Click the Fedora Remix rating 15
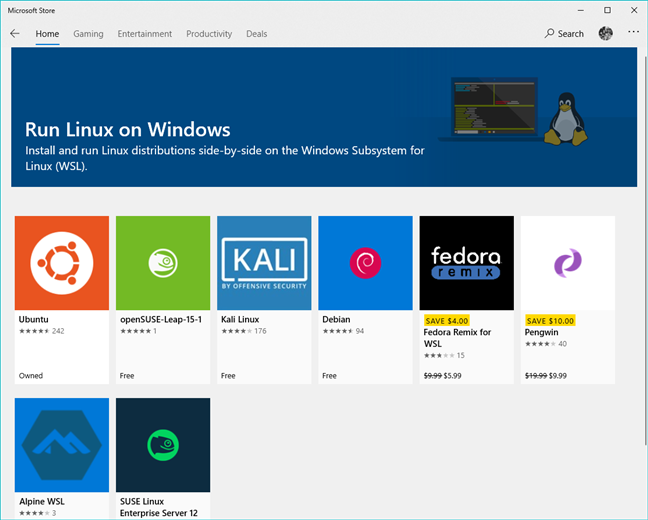 coord(444,355)
